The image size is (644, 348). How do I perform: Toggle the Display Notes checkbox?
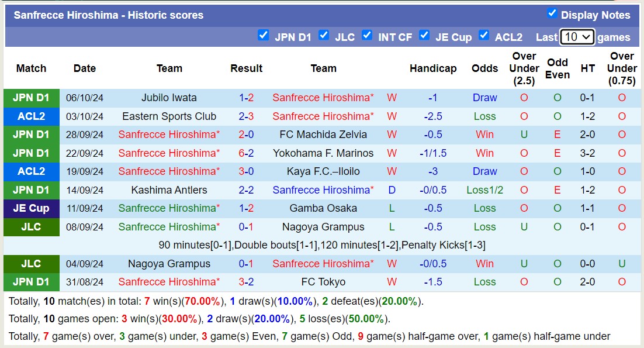coord(552,13)
